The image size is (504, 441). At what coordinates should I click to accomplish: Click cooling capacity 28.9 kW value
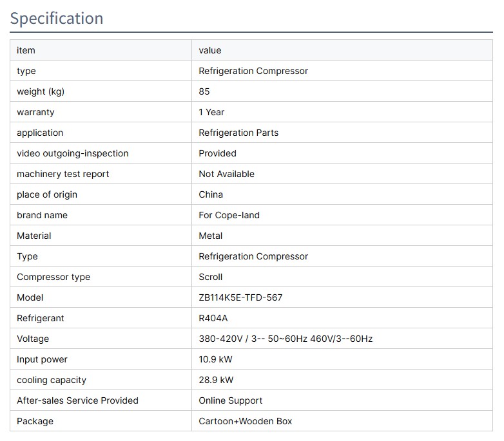[216, 380]
